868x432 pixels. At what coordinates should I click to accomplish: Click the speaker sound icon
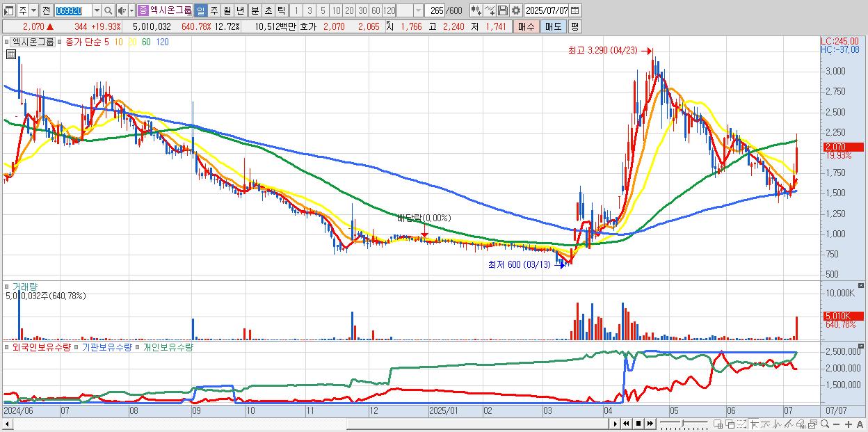point(121,10)
